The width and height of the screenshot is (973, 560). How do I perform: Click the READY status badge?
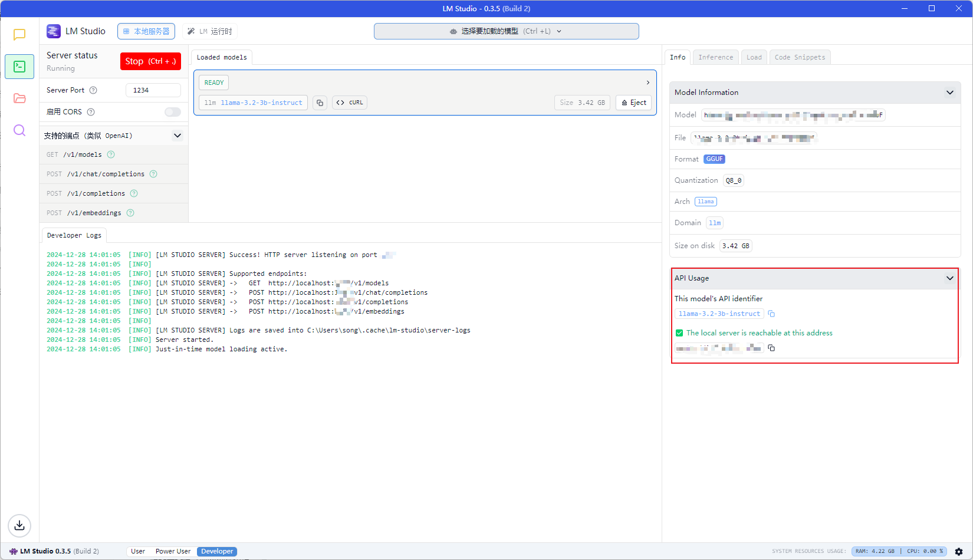click(x=214, y=83)
